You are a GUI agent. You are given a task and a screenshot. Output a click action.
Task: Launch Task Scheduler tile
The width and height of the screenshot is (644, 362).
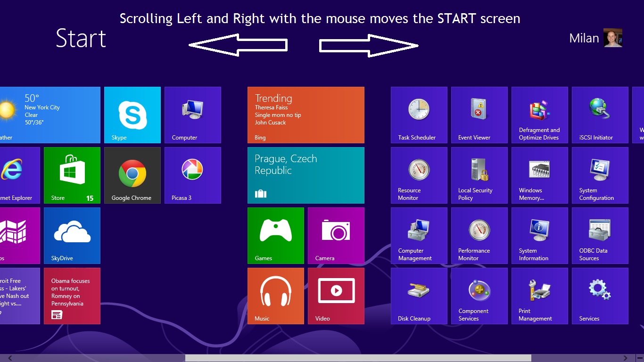[419, 115]
